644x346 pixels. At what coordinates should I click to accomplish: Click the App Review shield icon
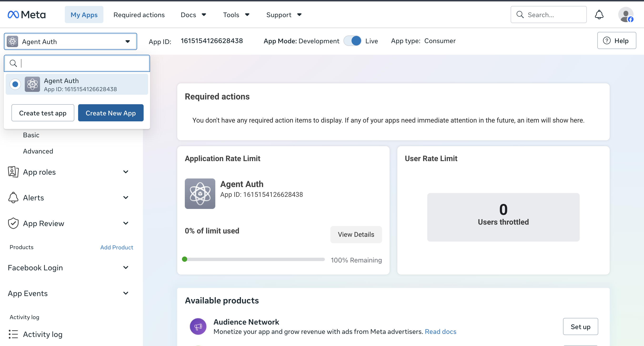click(x=13, y=223)
